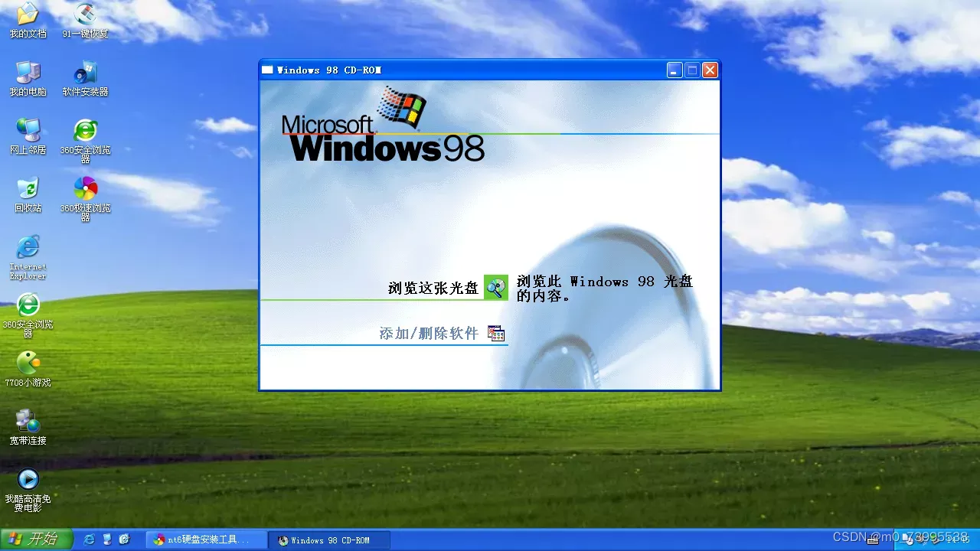This screenshot has height=551, width=980.
Task: Click the 浏览这张光盘 link
Action: pyautogui.click(x=433, y=289)
